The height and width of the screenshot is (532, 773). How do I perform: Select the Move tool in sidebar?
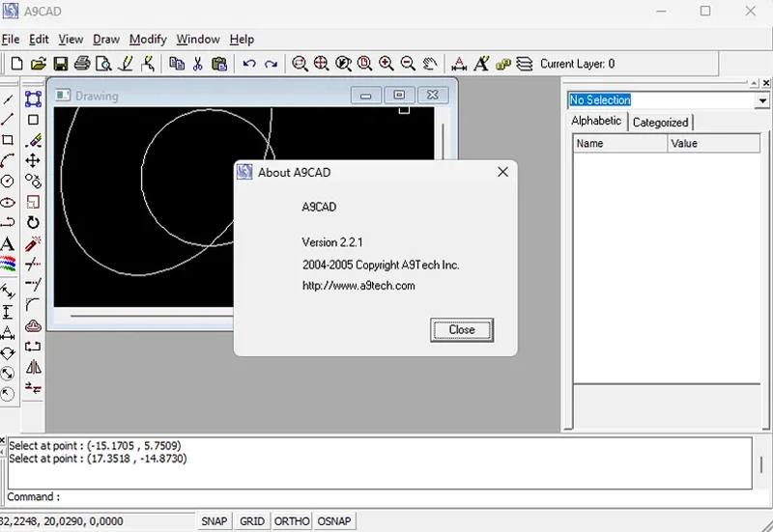(x=33, y=160)
